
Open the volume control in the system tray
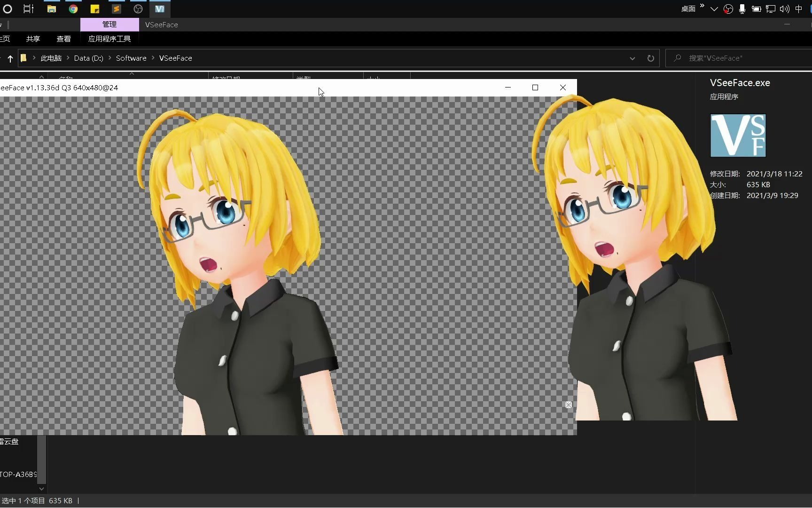tap(784, 8)
